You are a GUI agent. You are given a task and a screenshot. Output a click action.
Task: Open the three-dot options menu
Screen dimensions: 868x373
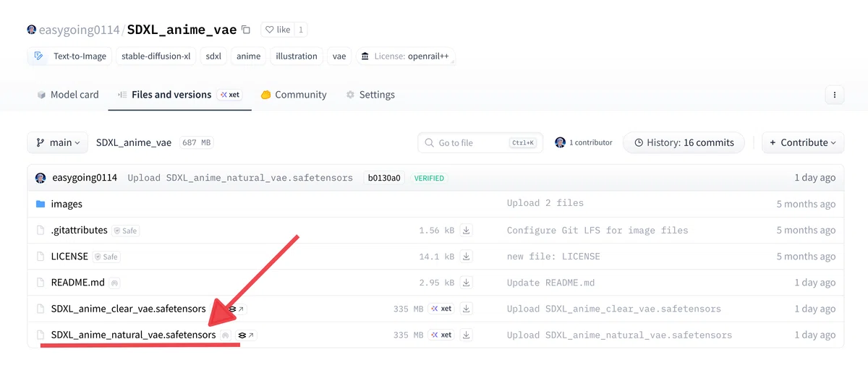coord(835,95)
